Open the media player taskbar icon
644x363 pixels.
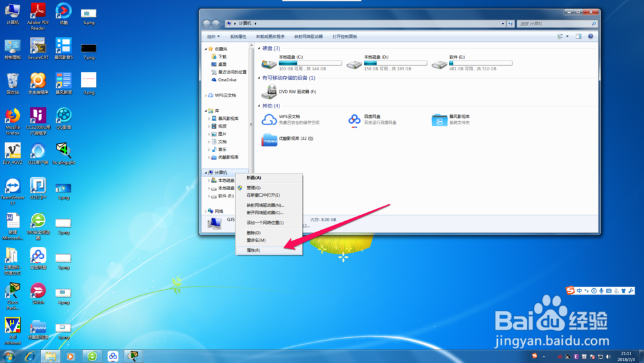pyautogui.click(x=71, y=356)
